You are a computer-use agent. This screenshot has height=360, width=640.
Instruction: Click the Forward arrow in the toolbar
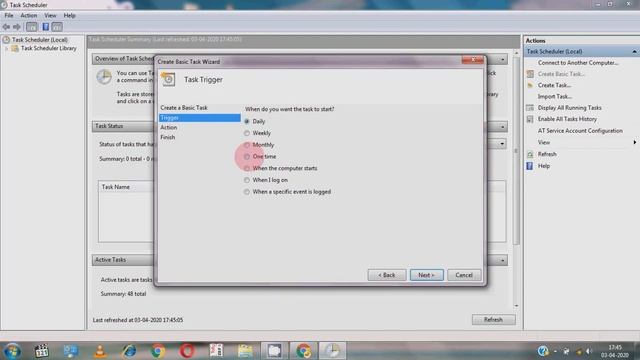[x=17, y=27]
